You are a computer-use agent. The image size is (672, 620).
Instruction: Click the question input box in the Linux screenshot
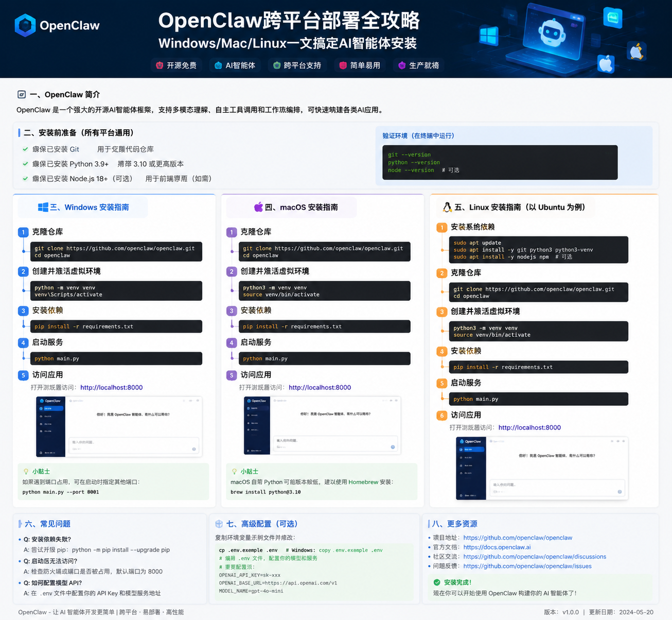[x=556, y=488]
